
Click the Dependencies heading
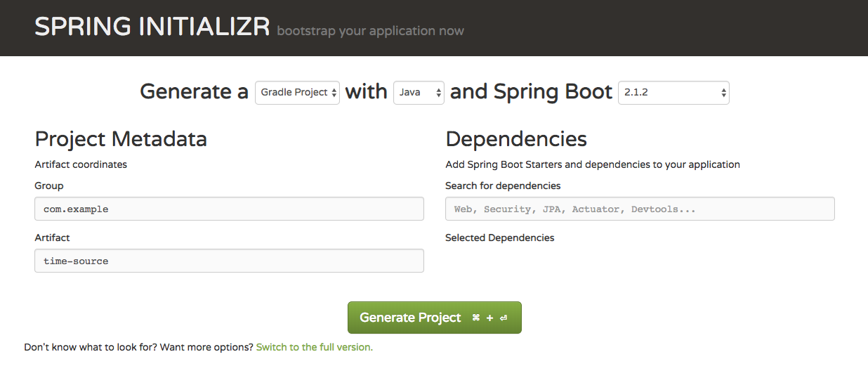click(516, 138)
